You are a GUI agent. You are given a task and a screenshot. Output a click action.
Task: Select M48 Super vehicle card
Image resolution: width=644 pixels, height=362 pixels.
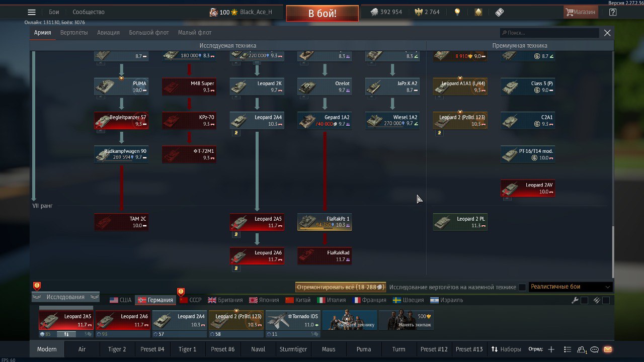click(x=189, y=86)
